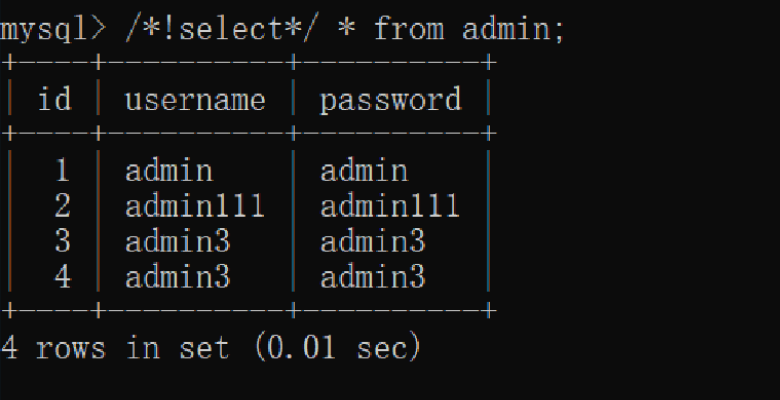The height and width of the screenshot is (400, 780).
Task: Click the word 'from' in the query
Action: click(x=408, y=29)
